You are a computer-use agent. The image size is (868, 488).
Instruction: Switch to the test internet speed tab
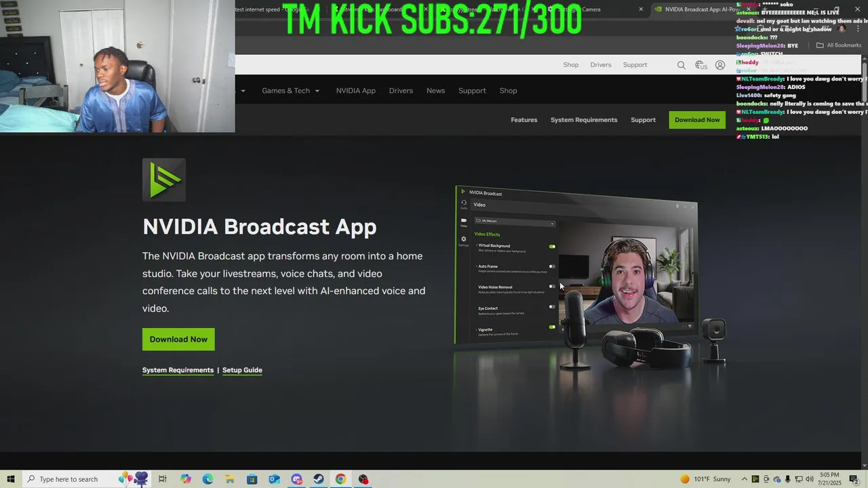[x=278, y=9]
